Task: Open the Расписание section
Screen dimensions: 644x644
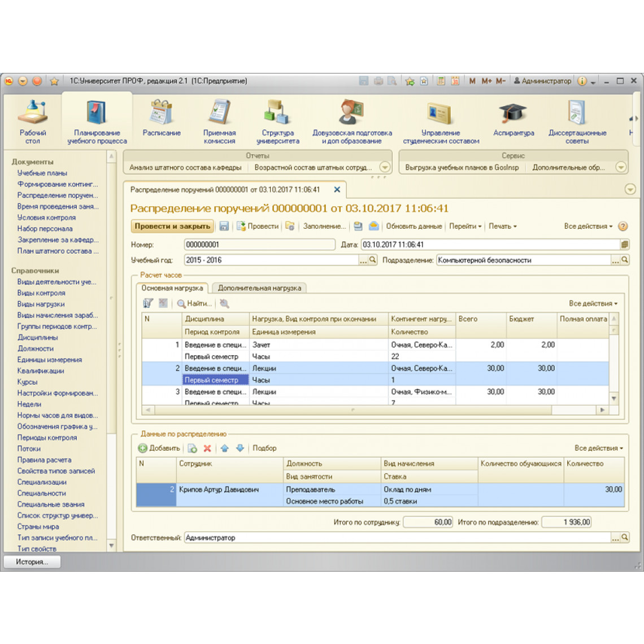Action: (162, 118)
